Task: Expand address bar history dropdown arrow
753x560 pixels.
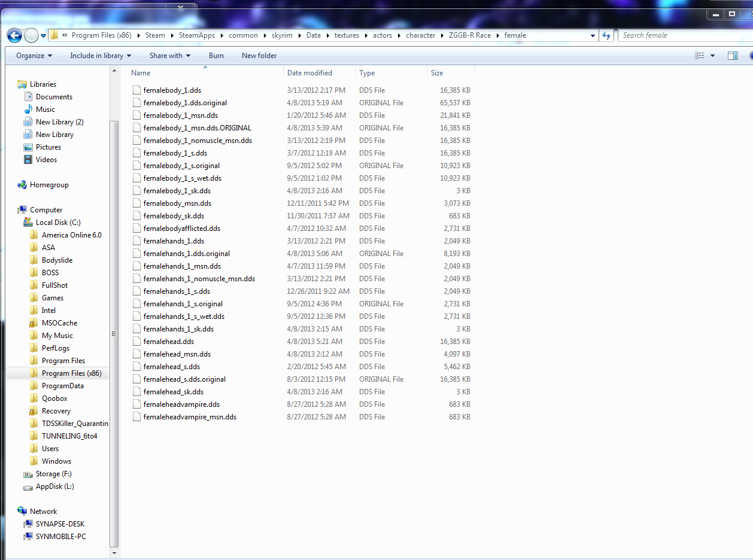Action: (593, 35)
